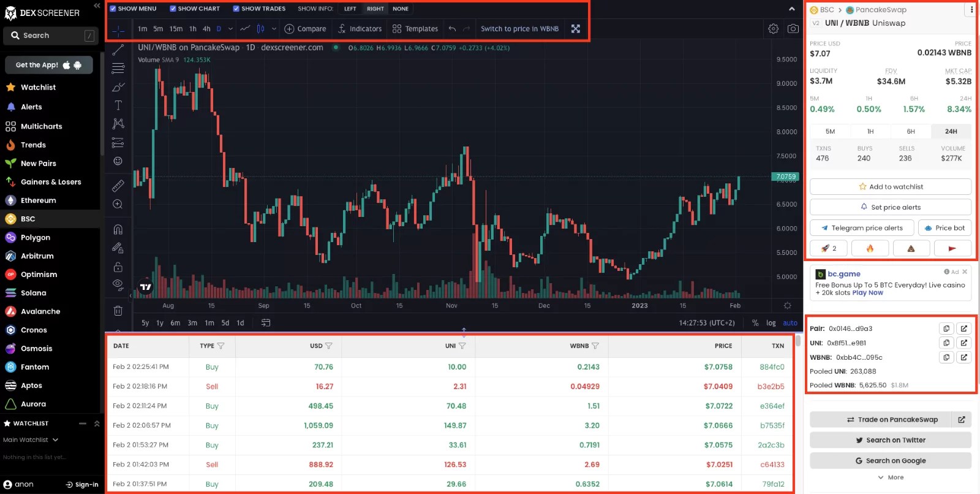Toggle auto scale on chart
The image size is (980, 494).
[790, 323]
